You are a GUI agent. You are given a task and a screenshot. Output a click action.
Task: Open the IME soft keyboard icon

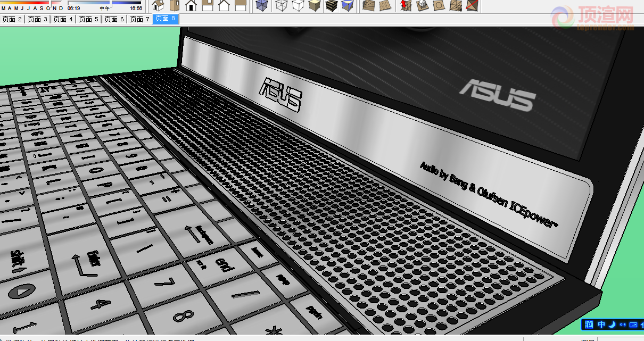[633, 325]
